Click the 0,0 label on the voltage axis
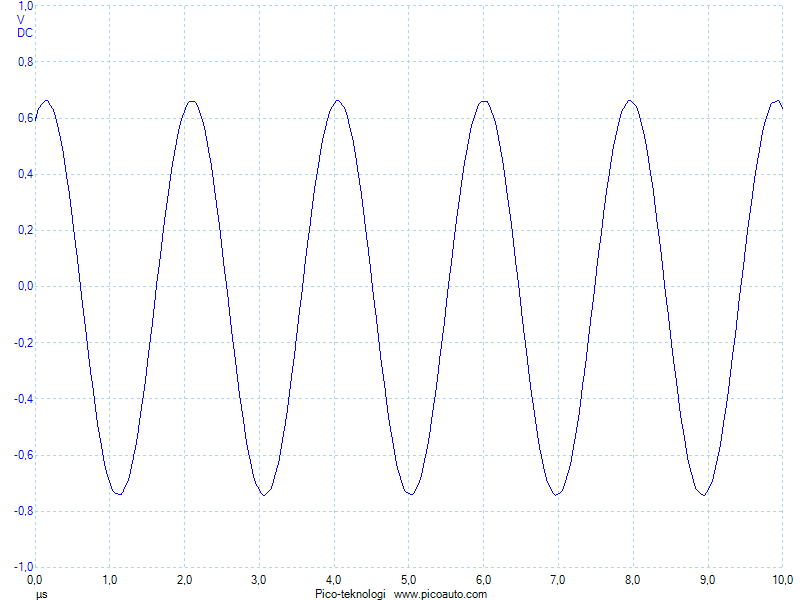 point(26,286)
